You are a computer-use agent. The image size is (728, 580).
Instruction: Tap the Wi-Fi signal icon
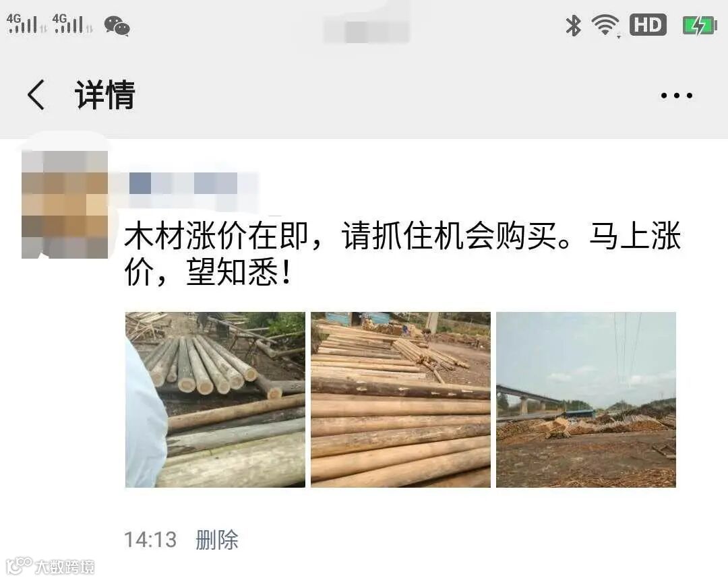[605, 25]
